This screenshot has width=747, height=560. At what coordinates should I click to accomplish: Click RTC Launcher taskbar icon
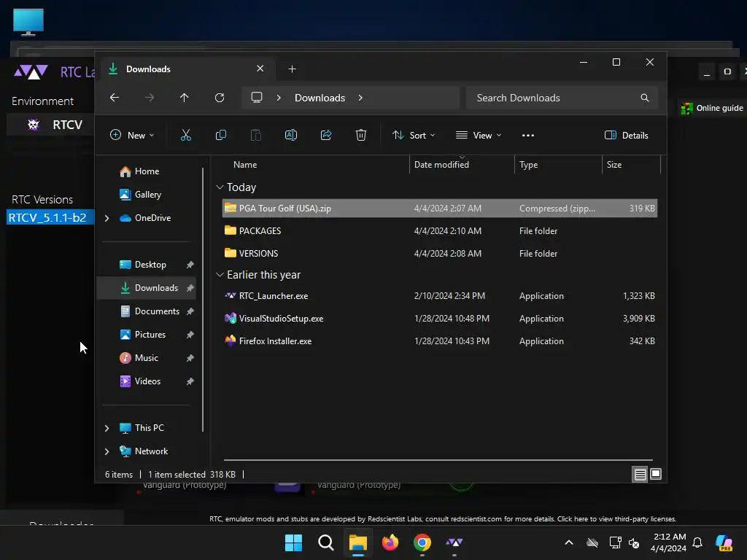pyautogui.click(x=454, y=542)
